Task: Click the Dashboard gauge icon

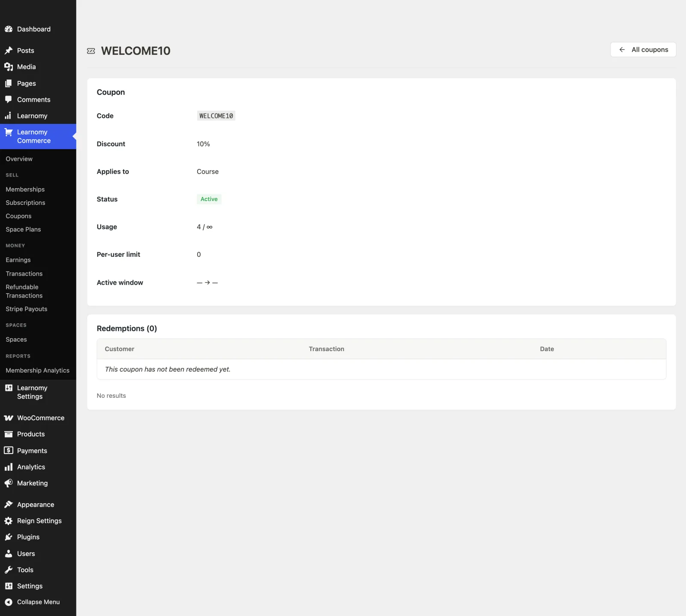Action: 9,29
